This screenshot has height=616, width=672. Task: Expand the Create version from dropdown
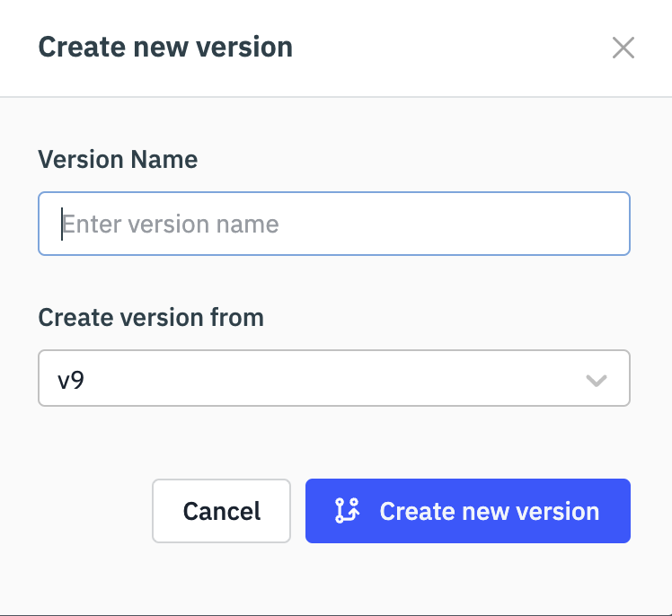[x=333, y=378]
